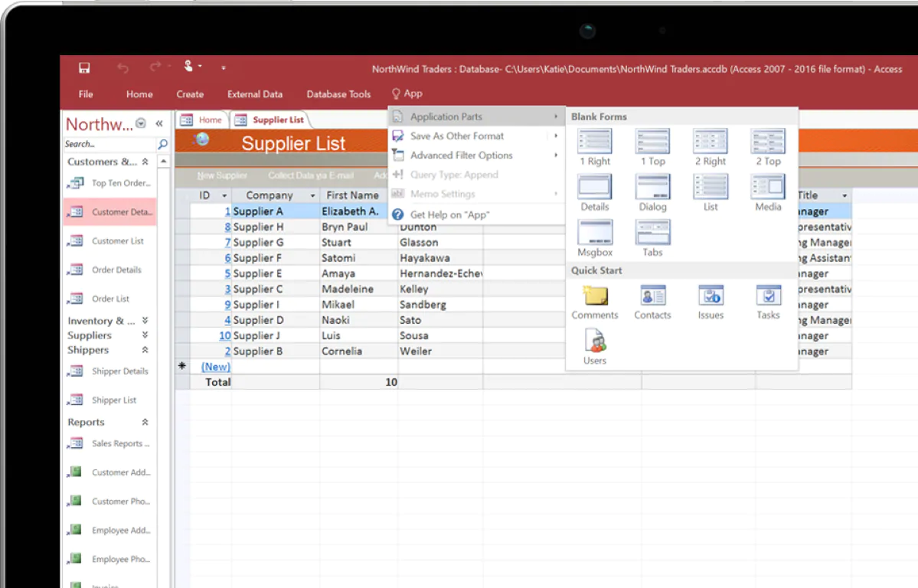Screen dimensions: 918x588
Task: Select the 1 Right blank form icon
Action: [x=595, y=142]
